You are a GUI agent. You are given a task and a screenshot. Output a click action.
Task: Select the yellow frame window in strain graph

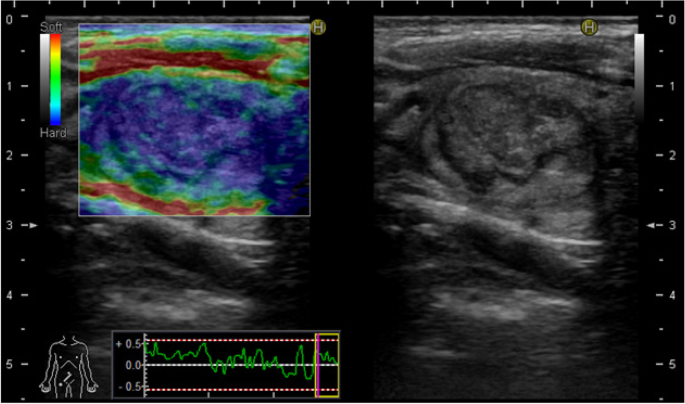tap(327, 366)
